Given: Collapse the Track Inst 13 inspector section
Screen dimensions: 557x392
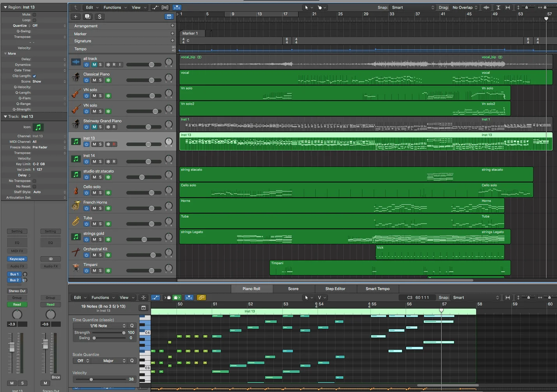Looking at the screenshot, I should pos(5,117).
